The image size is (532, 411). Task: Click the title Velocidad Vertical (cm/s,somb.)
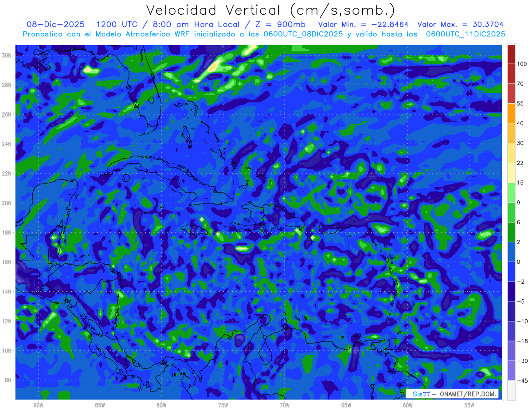pos(270,10)
